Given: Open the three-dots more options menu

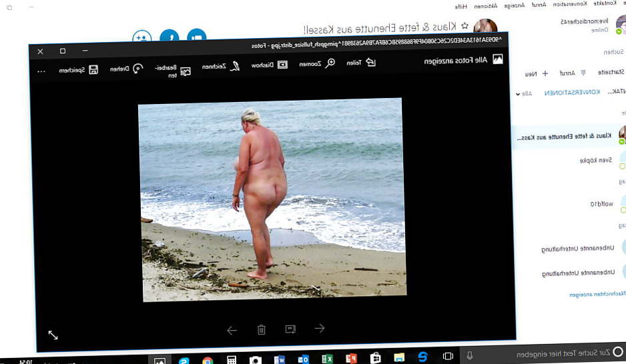Looking at the screenshot, I should 41,70.
